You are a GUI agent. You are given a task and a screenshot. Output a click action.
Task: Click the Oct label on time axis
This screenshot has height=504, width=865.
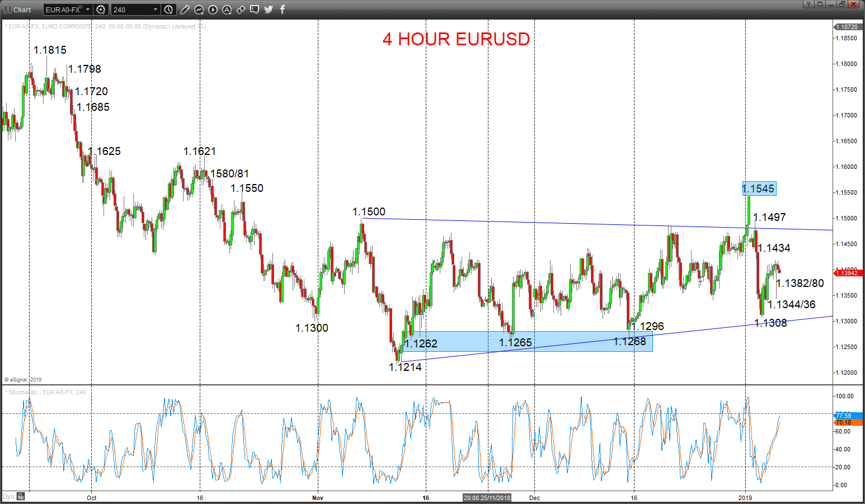pos(91,498)
